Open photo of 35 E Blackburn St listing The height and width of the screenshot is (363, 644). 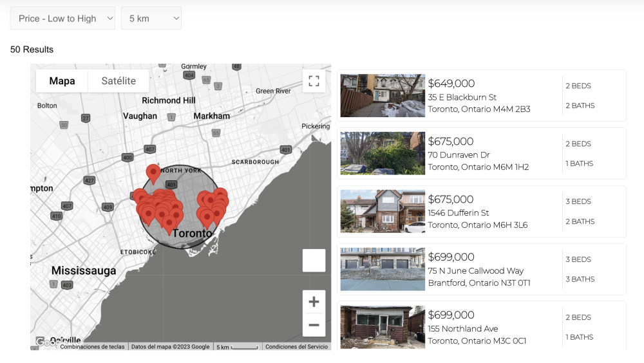pyautogui.click(x=383, y=96)
